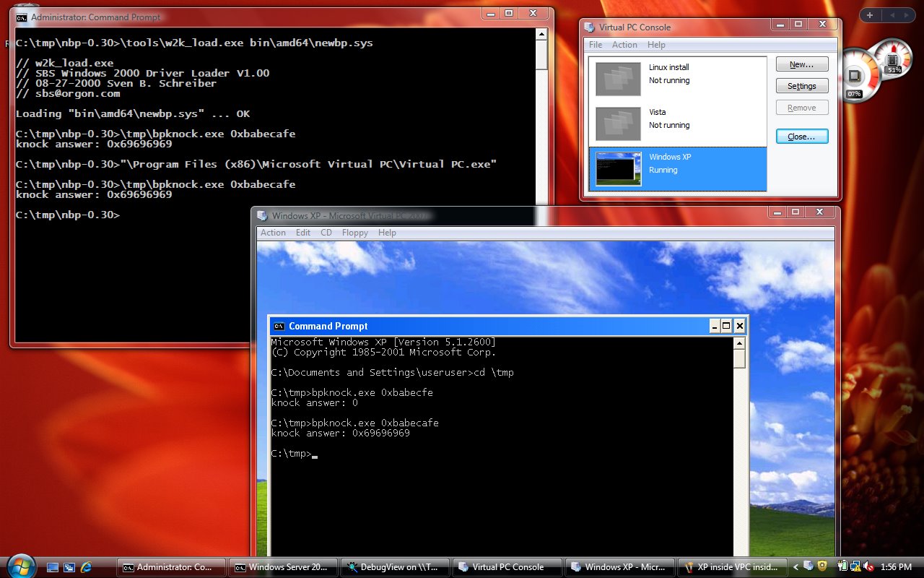Click the memory meter gadget

coord(893,59)
